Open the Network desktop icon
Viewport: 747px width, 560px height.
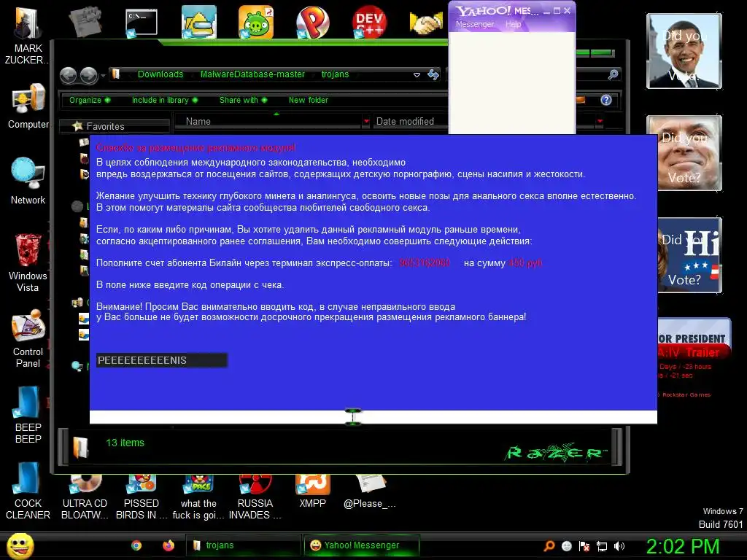click(28, 181)
